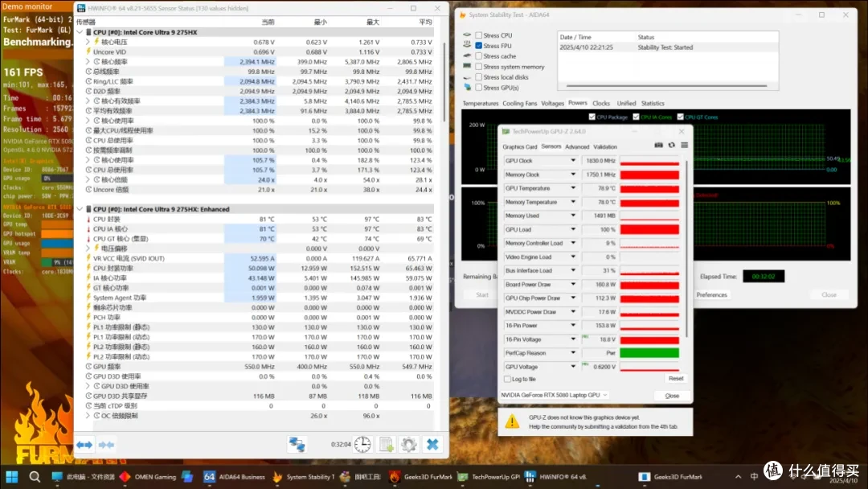Viewport: 868px width, 489px height.
Task: Open the 图吧工具 taskbar item
Action: point(360,477)
